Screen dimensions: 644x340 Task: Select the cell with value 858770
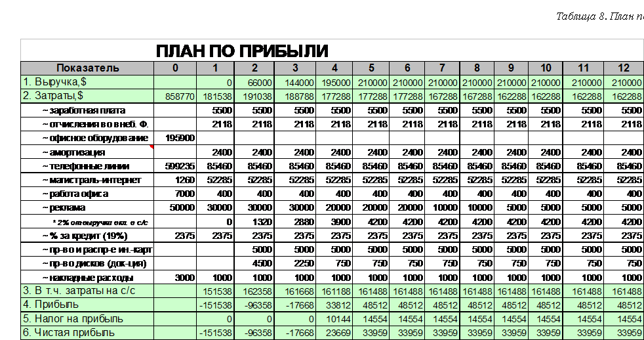(175, 96)
